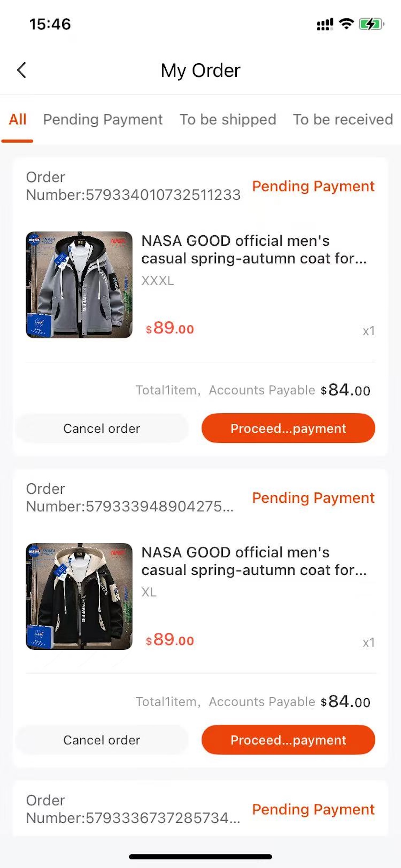Proceed to payment for XXXL coat order

(288, 428)
